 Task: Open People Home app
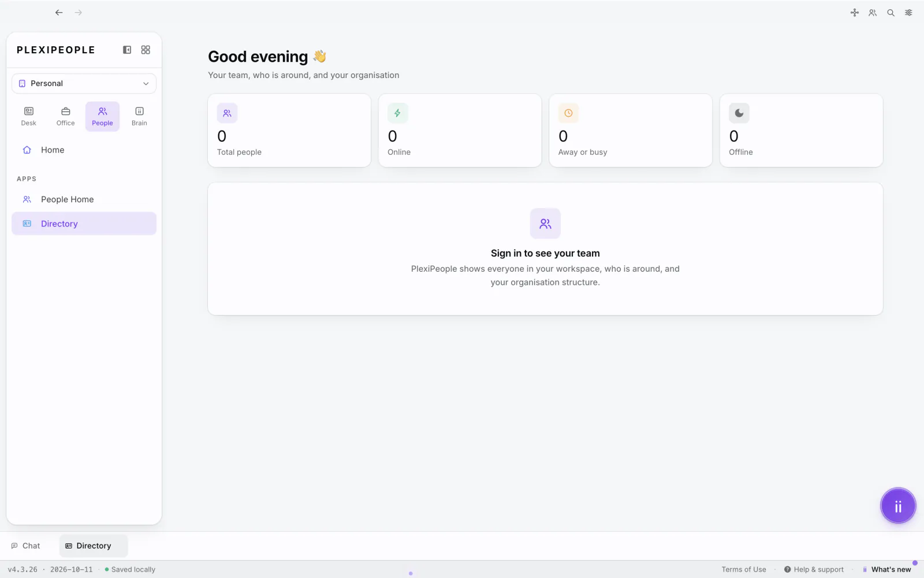point(84,199)
